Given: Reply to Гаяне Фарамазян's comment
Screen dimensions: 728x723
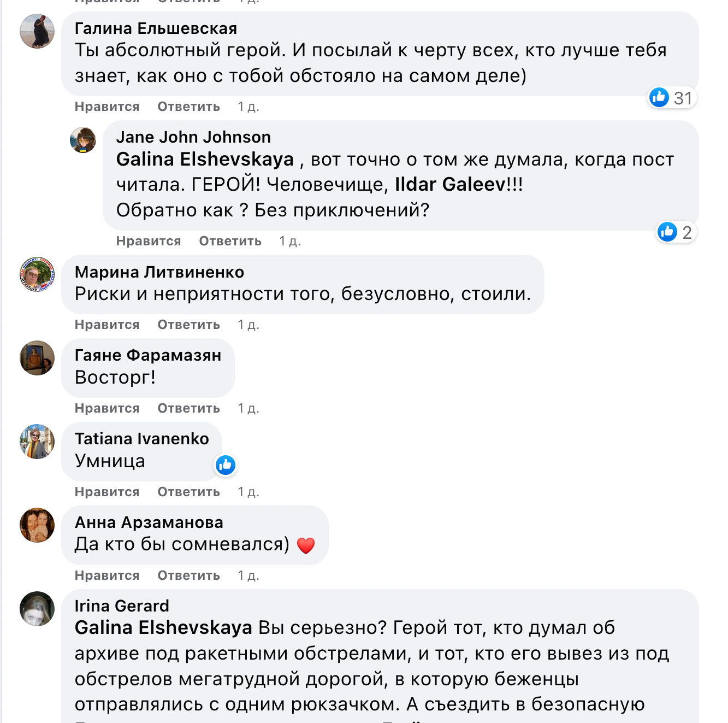Looking at the screenshot, I should (188, 408).
